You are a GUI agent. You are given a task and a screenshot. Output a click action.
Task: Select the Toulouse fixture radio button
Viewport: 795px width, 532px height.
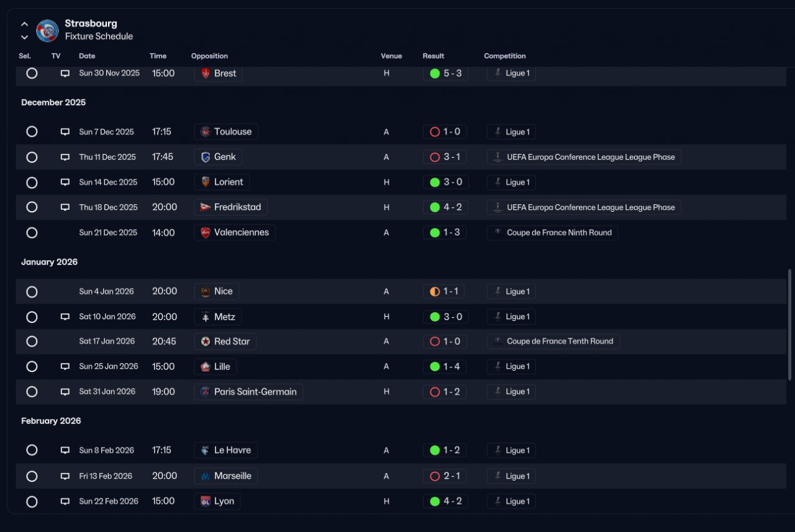pyautogui.click(x=32, y=132)
